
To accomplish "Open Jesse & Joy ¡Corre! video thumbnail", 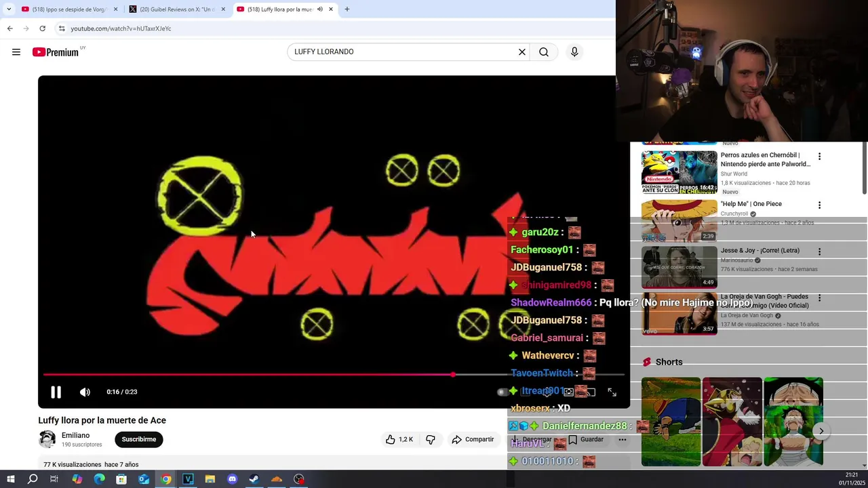I will pyautogui.click(x=679, y=267).
